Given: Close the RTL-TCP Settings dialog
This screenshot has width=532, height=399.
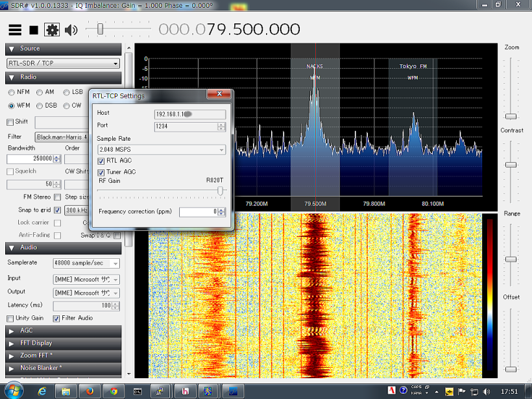Looking at the screenshot, I should tap(219, 94).
